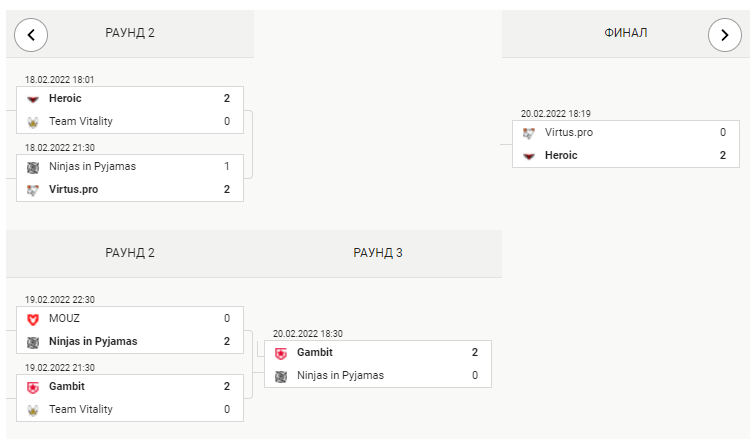Click Ninjas in Pyjamas logo under MOUZ
This screenshot has width=756, height=439.
[x=33, y=343]
